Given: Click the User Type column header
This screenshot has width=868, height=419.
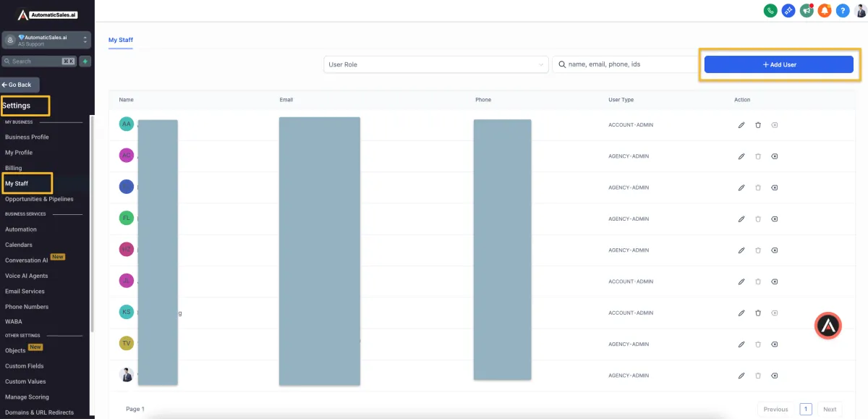Looking at the screenshot, I should (x=621, y=100).
